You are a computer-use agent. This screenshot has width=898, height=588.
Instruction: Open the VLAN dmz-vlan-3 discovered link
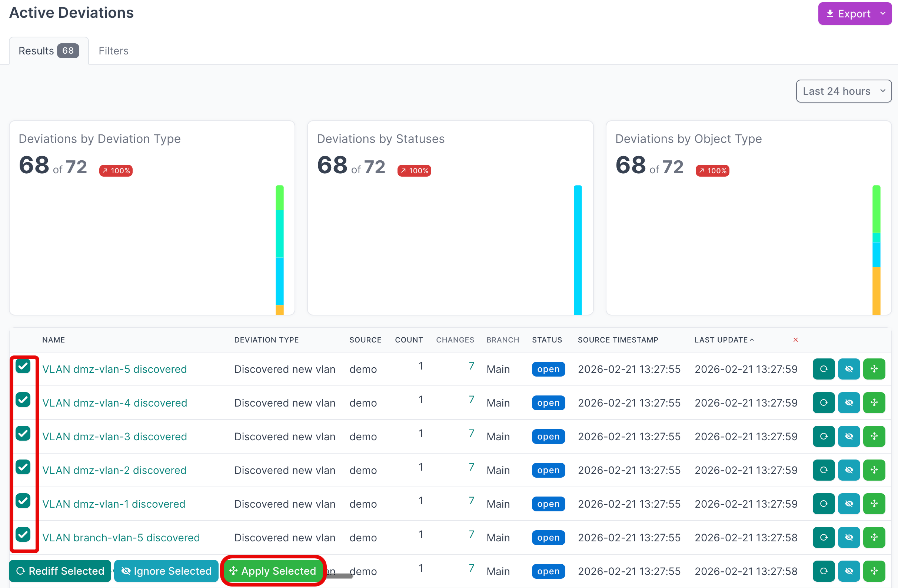click(x=114, y=437)
